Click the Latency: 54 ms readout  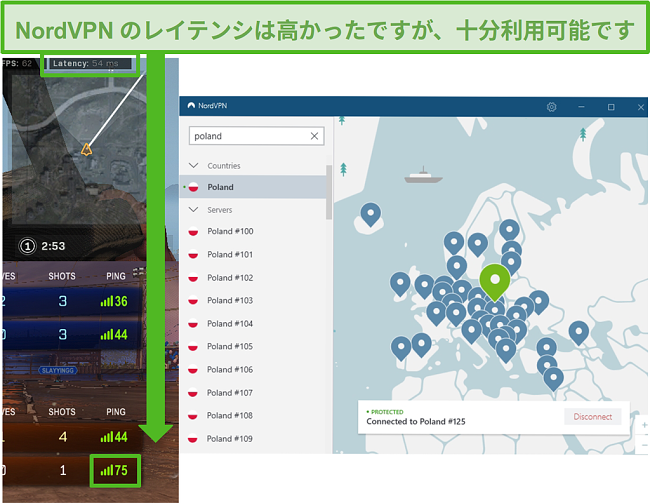90,63
